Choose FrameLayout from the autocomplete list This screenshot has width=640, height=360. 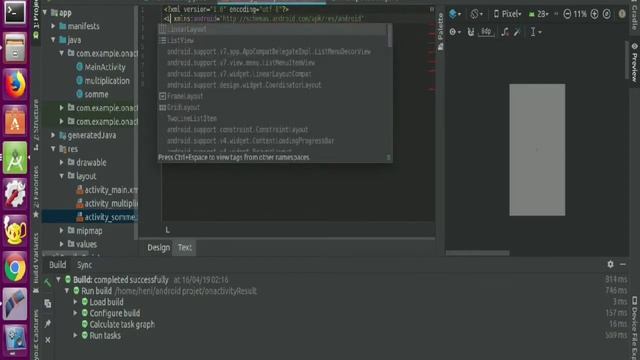coord(272,96)
